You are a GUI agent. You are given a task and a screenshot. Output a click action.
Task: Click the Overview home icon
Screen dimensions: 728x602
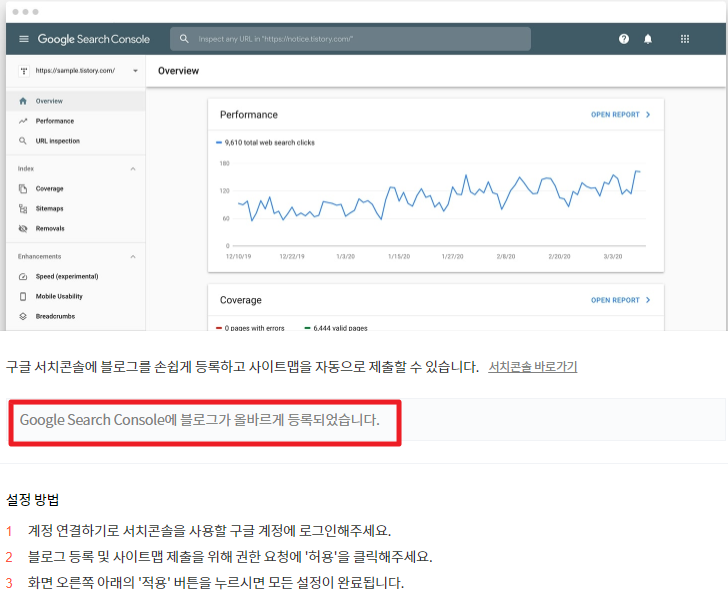click(23, 101)
